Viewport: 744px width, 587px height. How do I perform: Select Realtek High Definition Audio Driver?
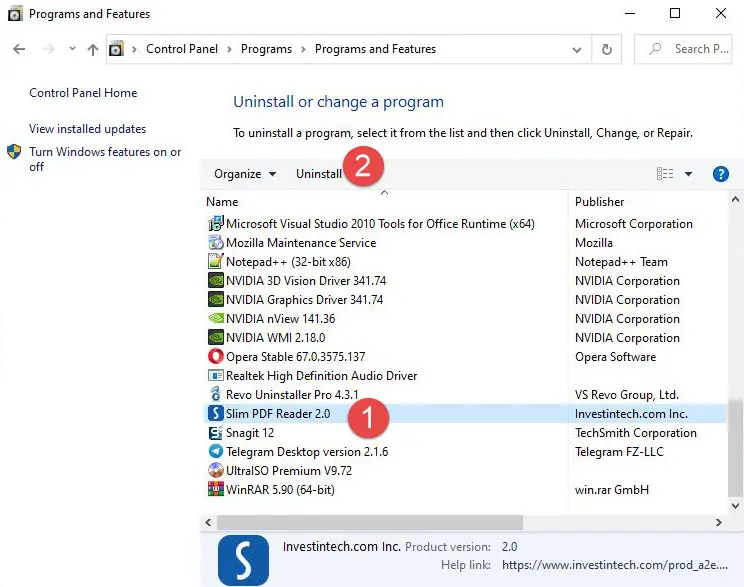pos(321,376)
